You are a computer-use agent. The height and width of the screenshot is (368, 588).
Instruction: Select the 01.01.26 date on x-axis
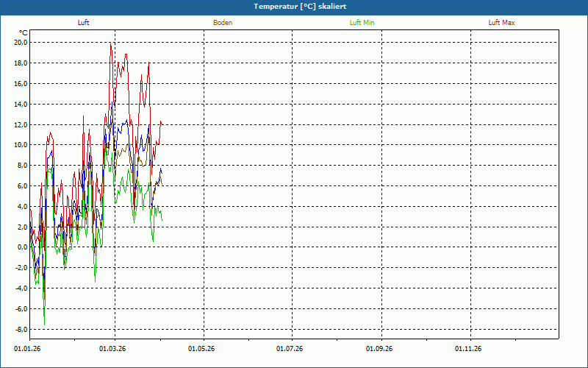pos(27,348)
